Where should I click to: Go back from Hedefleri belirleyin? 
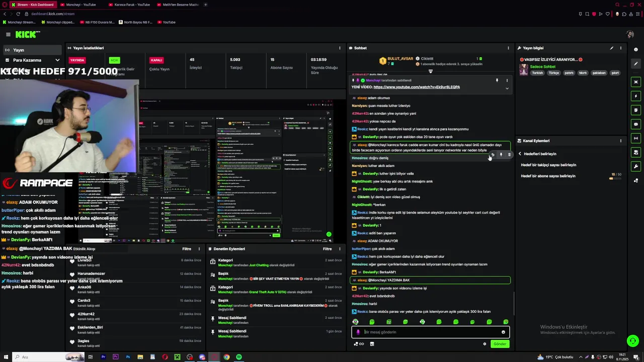(520, 154)
